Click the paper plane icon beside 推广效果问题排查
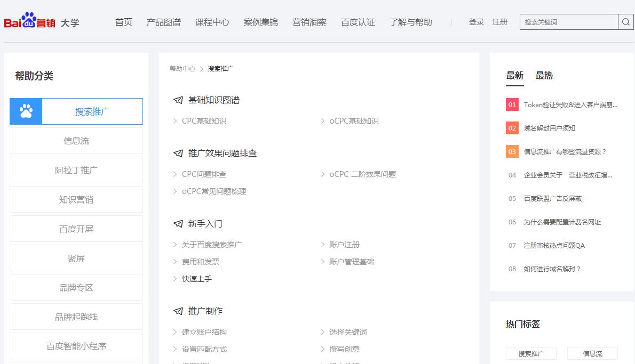This screenshot has height=364, width=635. coord(178,153)
